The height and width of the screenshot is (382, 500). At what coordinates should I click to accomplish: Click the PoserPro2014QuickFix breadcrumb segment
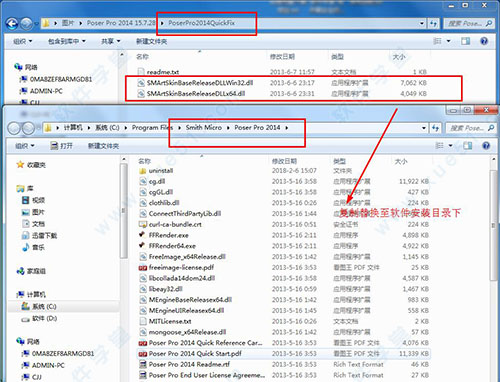point(201,23)
